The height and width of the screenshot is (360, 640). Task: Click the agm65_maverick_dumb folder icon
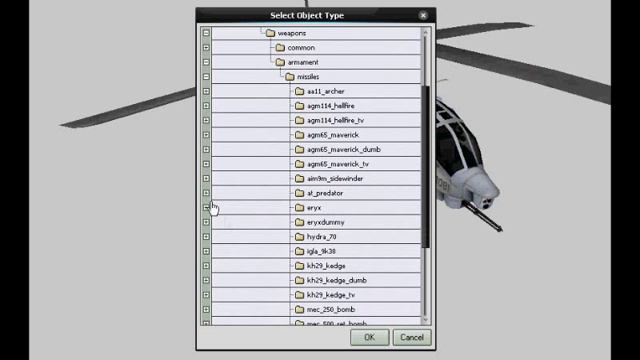[x=300, y=149]
